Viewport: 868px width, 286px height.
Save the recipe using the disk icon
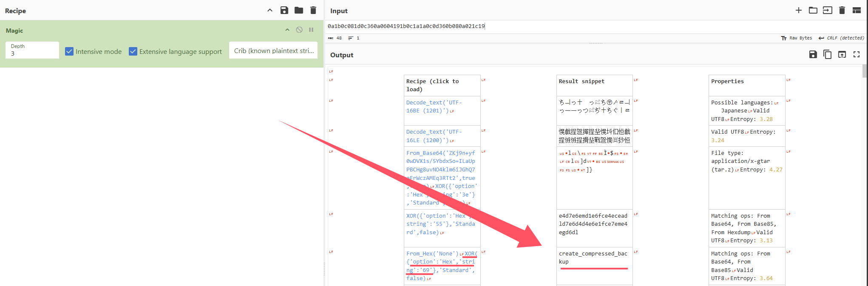coord(284,11)
